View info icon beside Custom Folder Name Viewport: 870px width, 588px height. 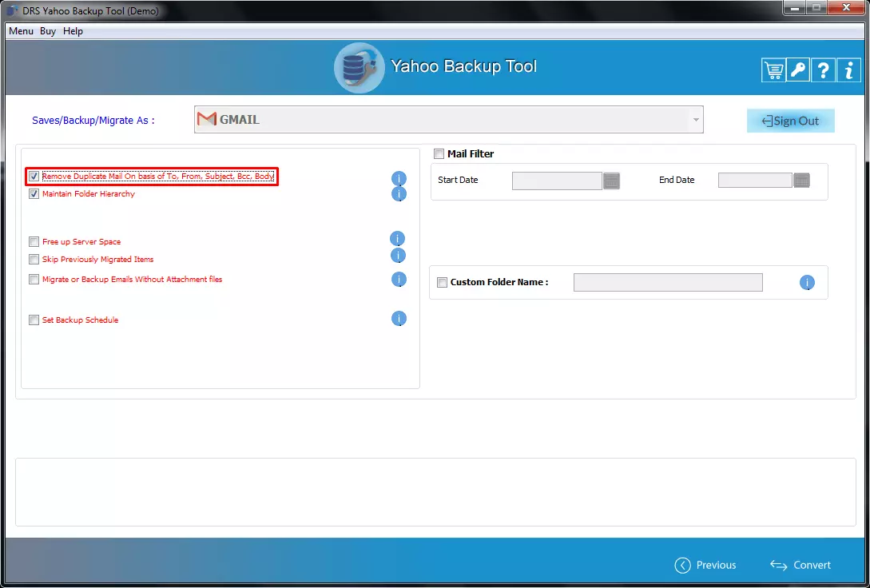(x=807, y=283)
